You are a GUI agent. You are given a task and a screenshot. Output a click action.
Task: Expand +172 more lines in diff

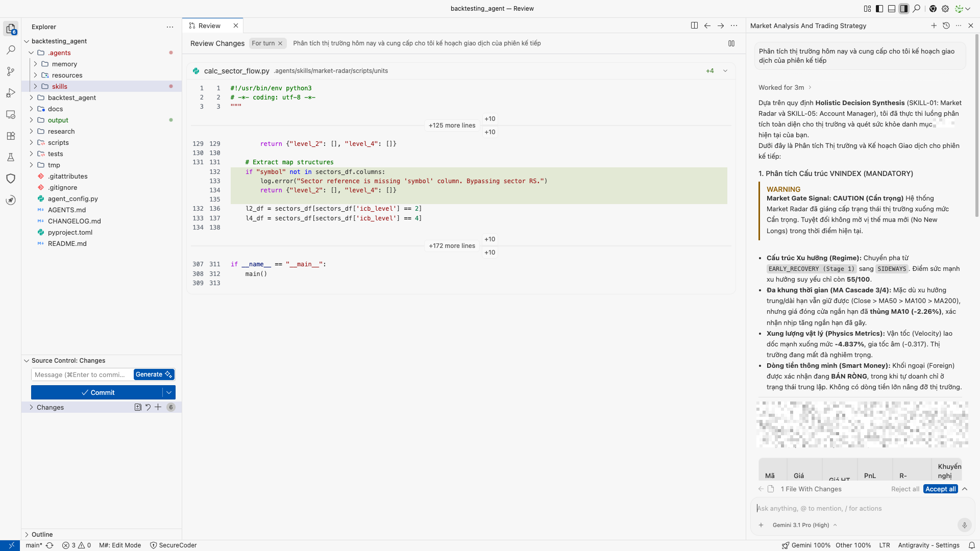[x=452, y=246]
